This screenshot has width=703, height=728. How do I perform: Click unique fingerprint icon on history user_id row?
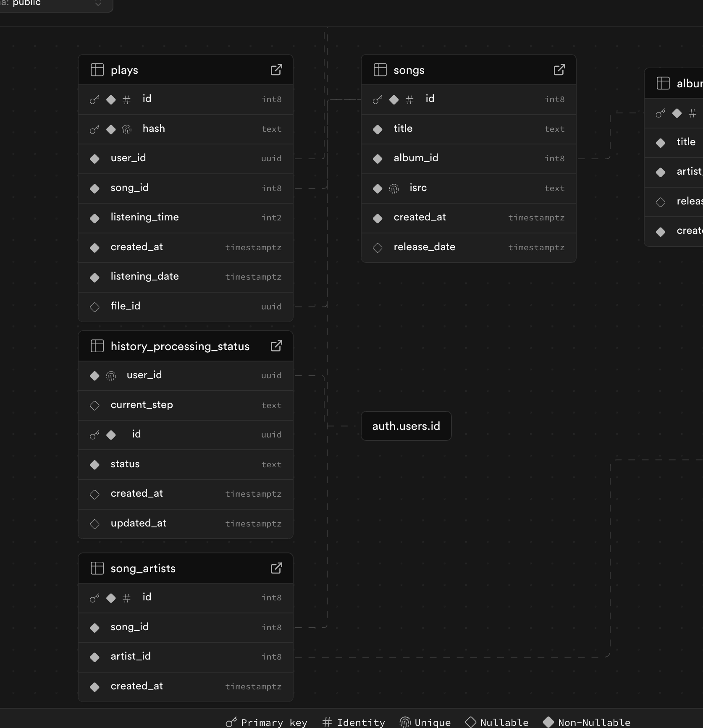click(x=111, y=376)
